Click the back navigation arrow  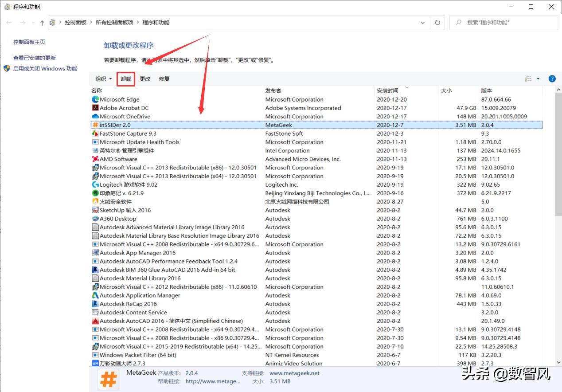9,23
